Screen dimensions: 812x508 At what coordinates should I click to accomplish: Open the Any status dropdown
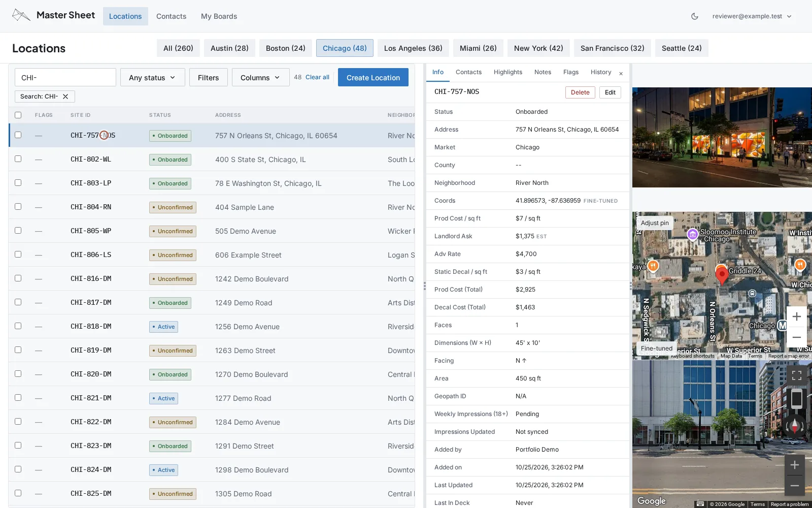(153, 77)
